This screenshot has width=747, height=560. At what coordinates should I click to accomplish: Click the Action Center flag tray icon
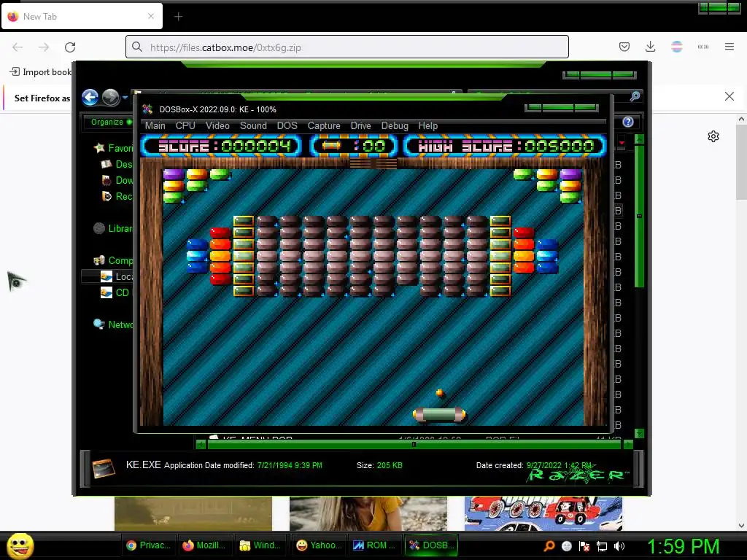584,546
